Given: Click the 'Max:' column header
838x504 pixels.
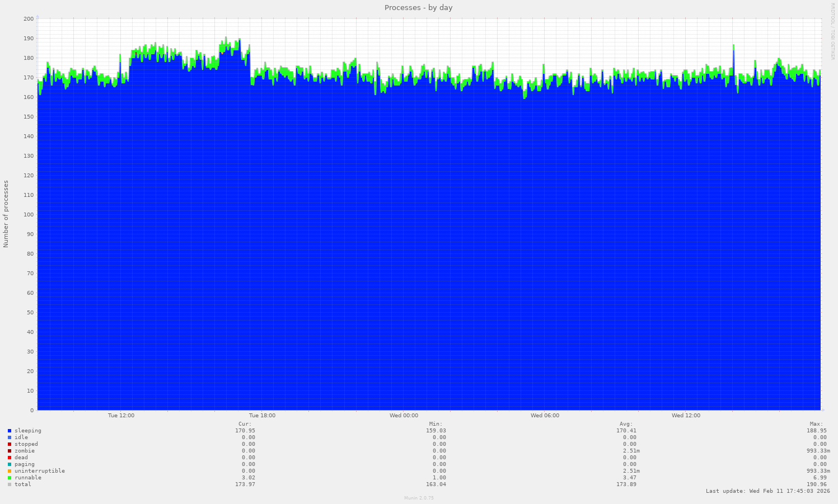Looking at the screenshot, I should click(816, 424).
